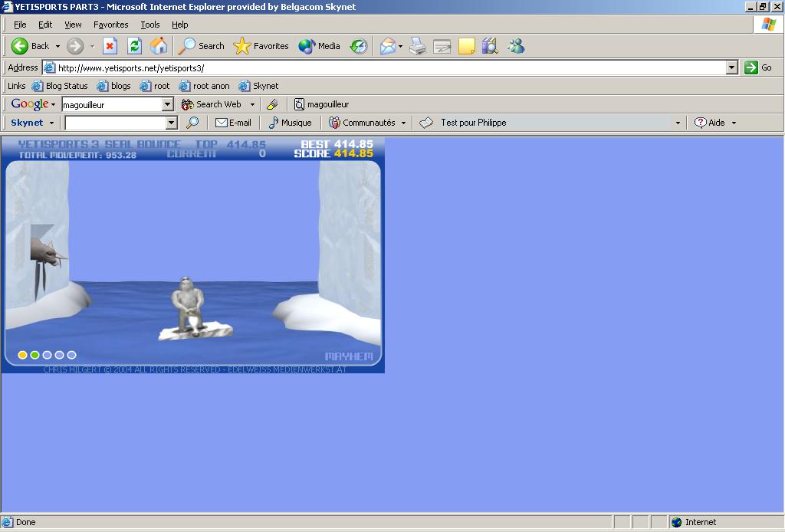
Task: Open the Home page icon
Action: (x=159, y=46)
